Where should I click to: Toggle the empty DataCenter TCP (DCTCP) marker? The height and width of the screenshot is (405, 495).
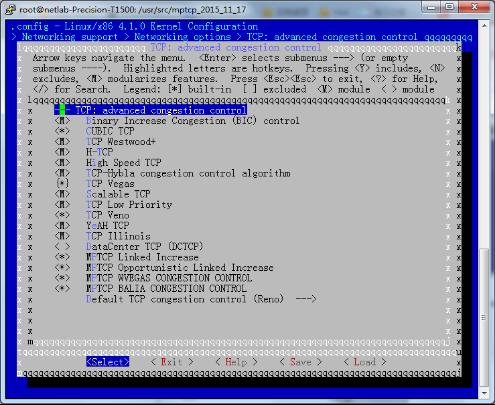tap(62, 247)
